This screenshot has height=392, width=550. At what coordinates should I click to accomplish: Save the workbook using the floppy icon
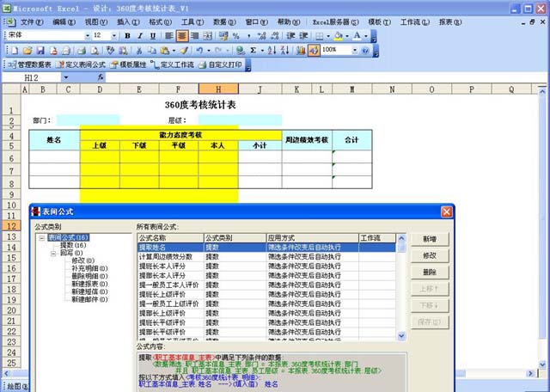point(40,50)
